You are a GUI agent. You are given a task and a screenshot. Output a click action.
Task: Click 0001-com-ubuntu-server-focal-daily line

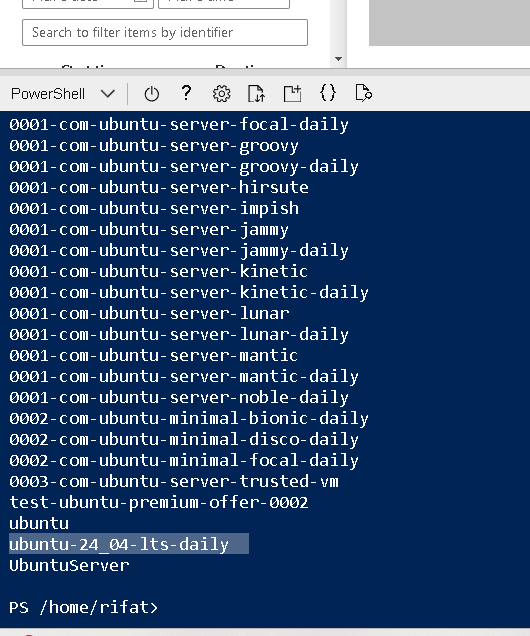coord(179,124)
